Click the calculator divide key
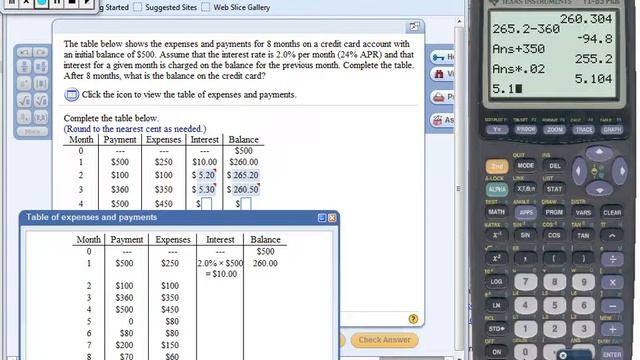Viewport: 640px width, 360px height. point(612,259)
